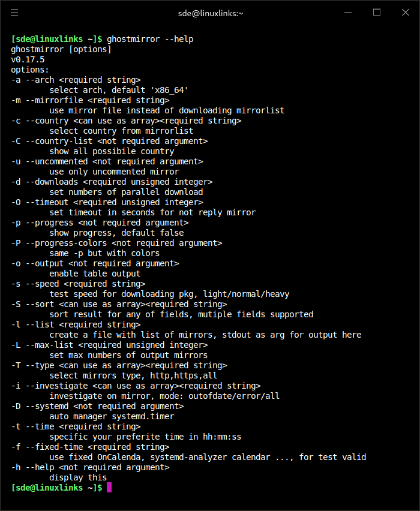
Task: Click the sde@linuxlinks:~ window title
Action: (x=210, y=13)
